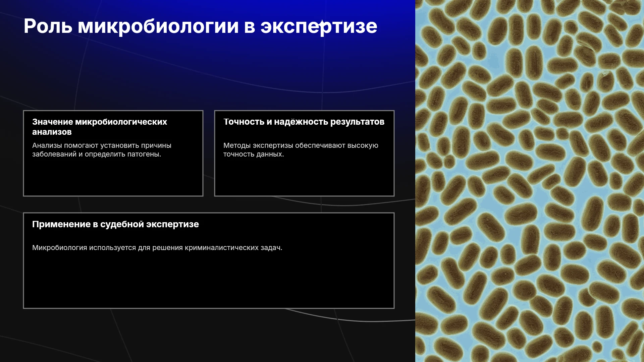Click text 'Методы экспертизы обеспечивают высокую'
The height and width of the screenshot is (362, 644).
[301, 145]
